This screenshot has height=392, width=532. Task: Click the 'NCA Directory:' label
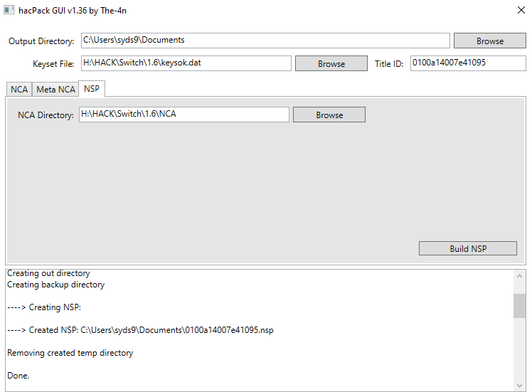46,115
